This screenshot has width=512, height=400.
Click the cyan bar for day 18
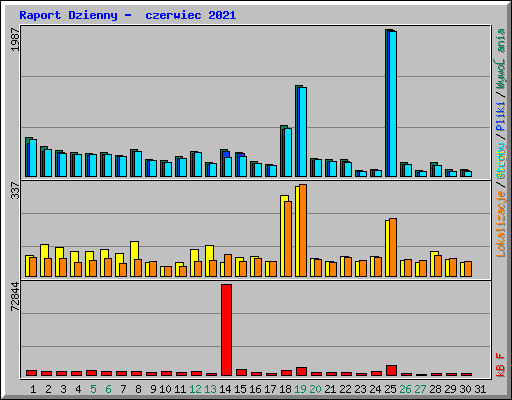(288, 152)
